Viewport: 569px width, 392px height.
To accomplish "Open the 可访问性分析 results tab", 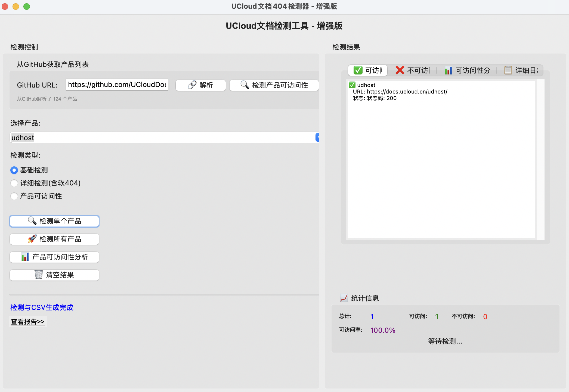I will (x=467, y=70).
